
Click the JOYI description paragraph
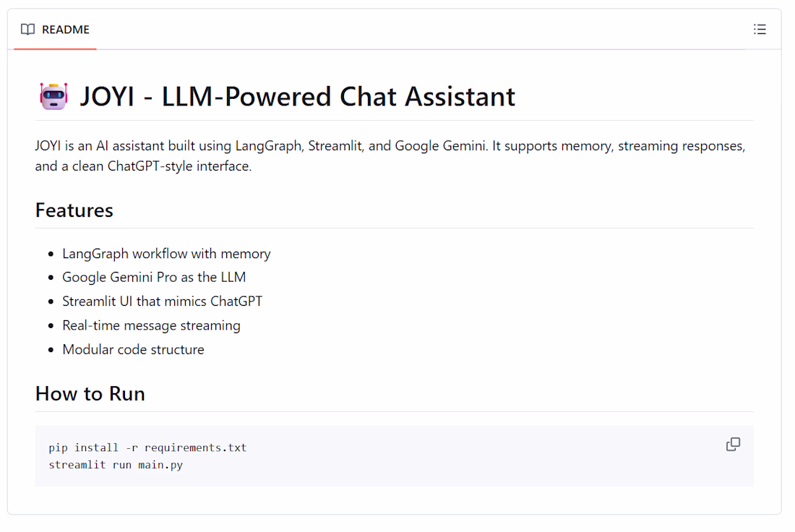pos(390,155)
